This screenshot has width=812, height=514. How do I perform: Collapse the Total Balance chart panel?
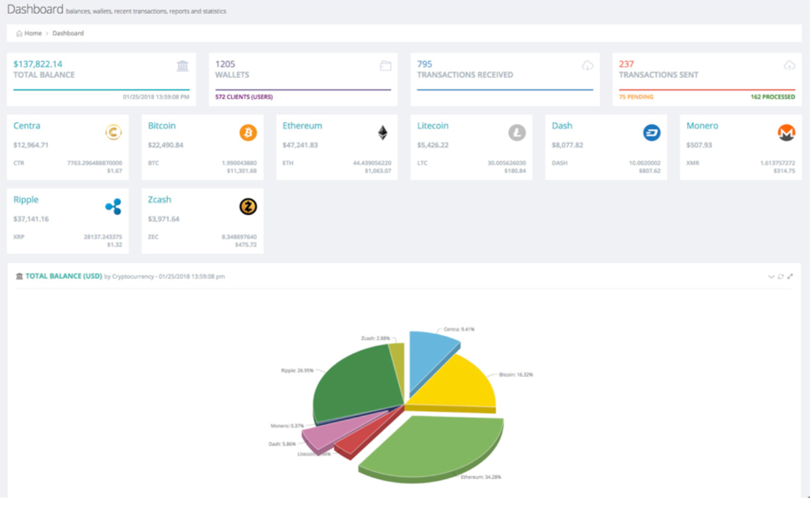[771, 276]
